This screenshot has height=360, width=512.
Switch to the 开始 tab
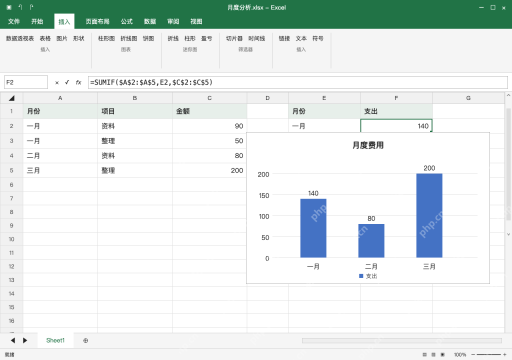click(x=37, y=22)
